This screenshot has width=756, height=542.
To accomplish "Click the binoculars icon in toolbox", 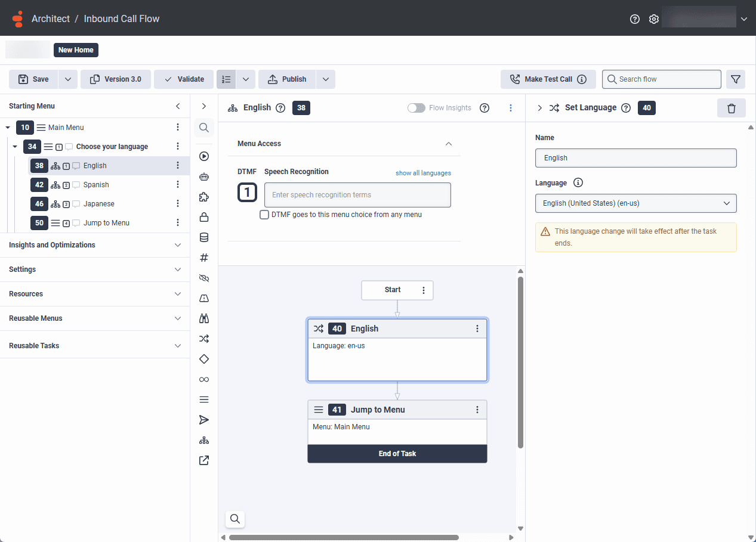I will [204, 318].
